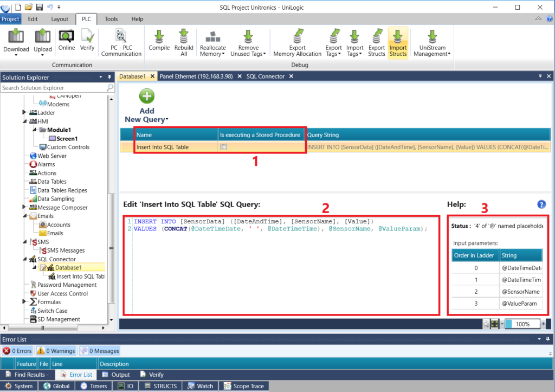
Task: Open the Project menu
Action: click(10, 19)
